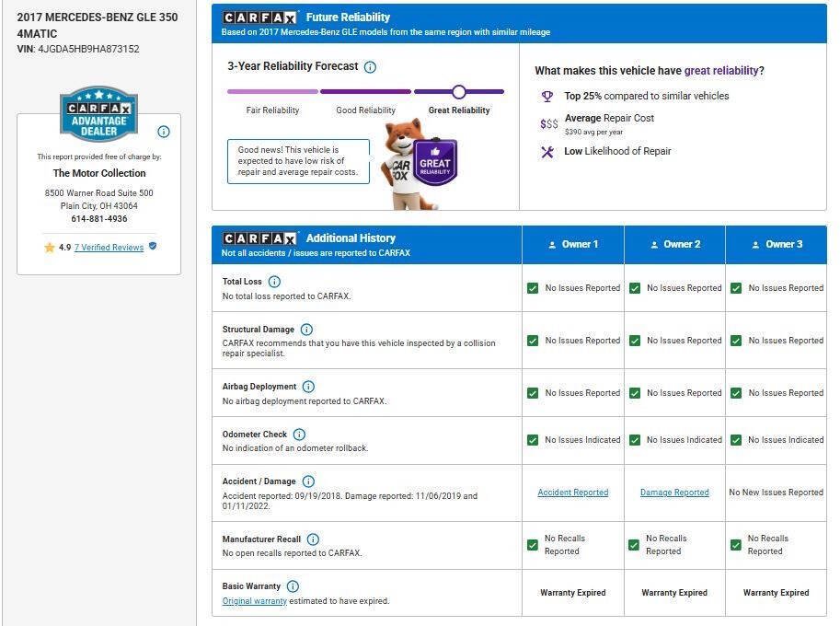Click the Owner 1 person icon
The height and width of the screenshot is (626, 840).
pyautogui.click(x=552, y=245)
